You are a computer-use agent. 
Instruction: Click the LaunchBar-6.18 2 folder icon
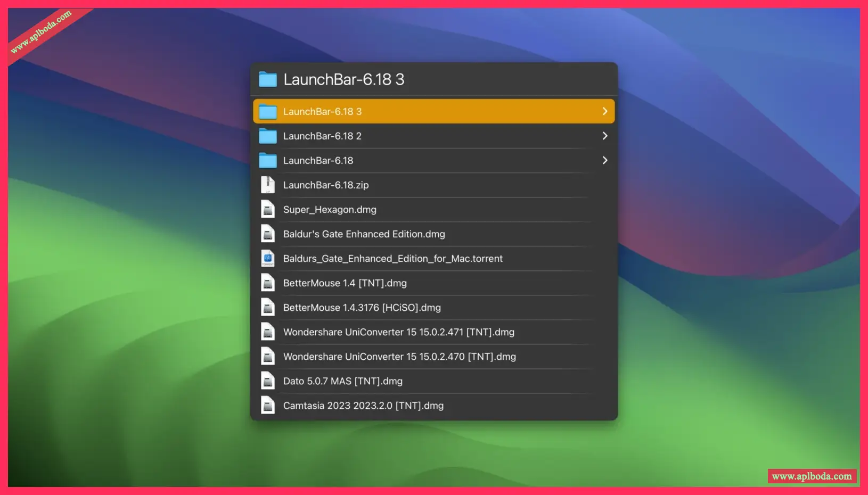pyautogui.click(x=268, y=136)
